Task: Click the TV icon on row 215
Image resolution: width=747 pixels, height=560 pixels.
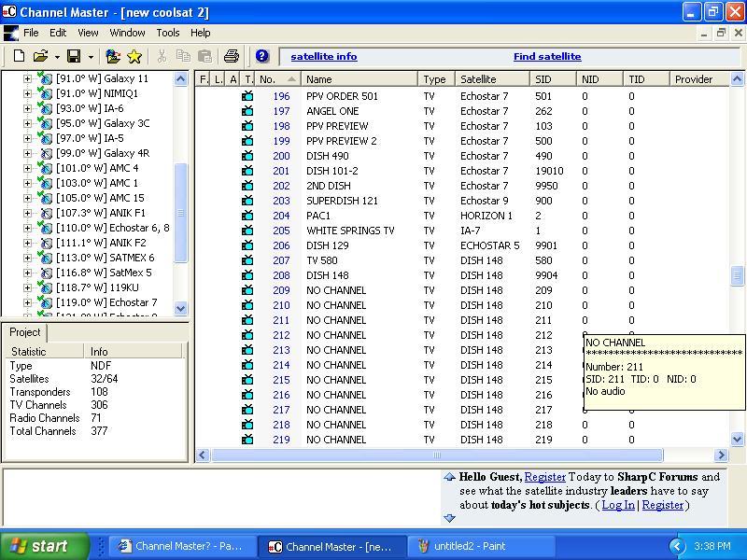Action: pos(247,380)
